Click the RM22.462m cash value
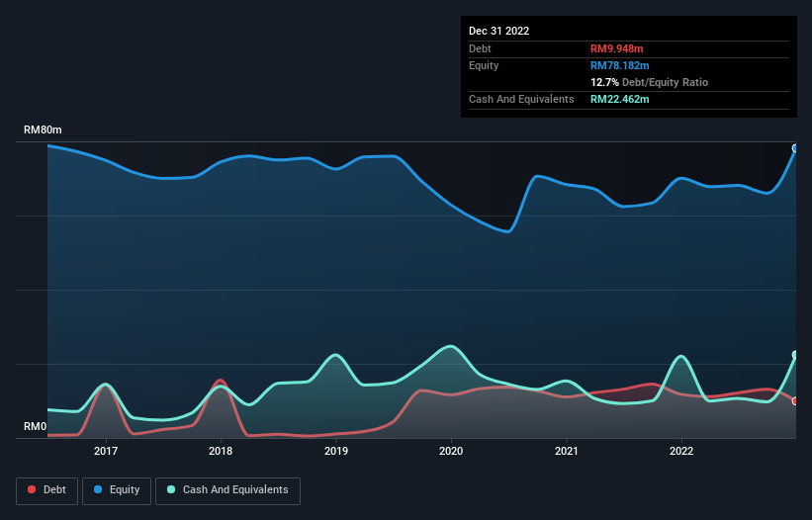The height and width of the screenshot is (520, 812). pyautogui.click(x=619, y=99)
